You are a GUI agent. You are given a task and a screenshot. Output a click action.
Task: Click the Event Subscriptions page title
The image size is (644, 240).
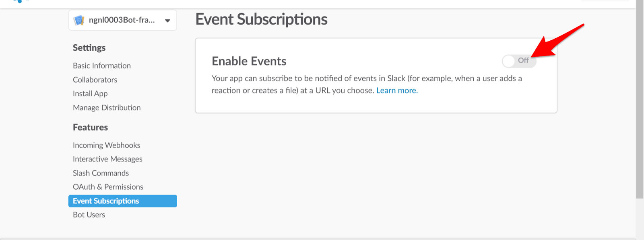click(261, 19)
